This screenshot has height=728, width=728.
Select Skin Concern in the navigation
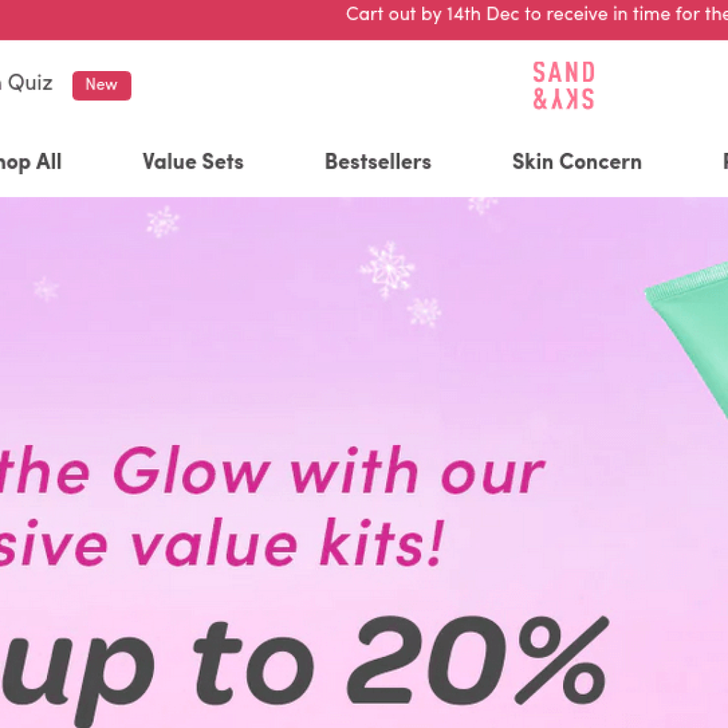click(577, 162)
